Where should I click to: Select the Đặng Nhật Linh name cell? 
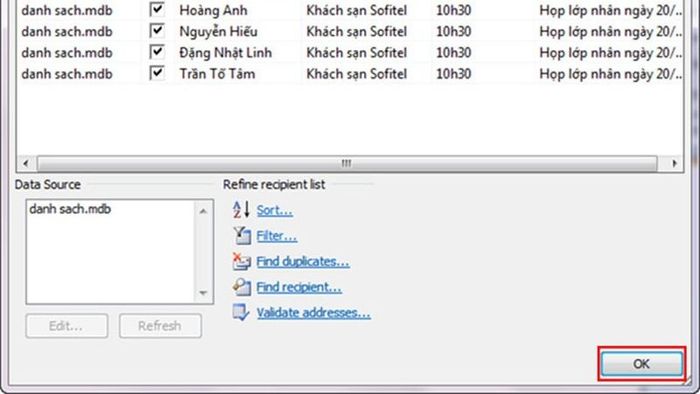225,53
